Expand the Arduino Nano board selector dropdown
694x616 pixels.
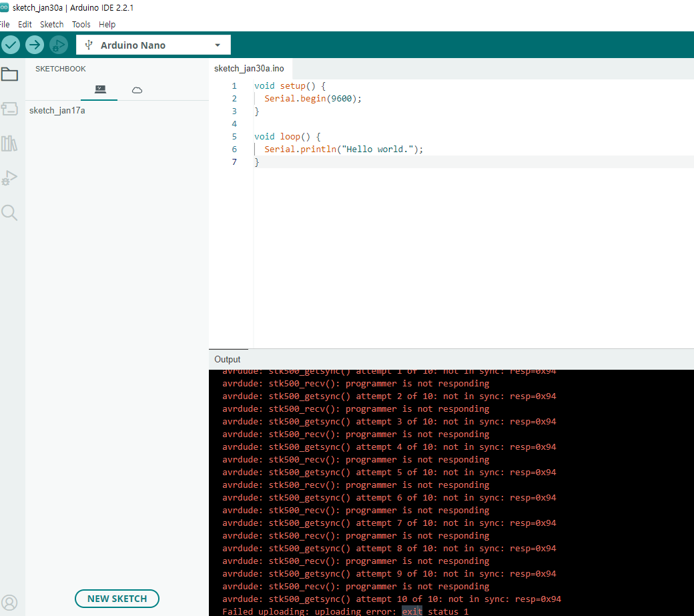(x=153, y=45)
